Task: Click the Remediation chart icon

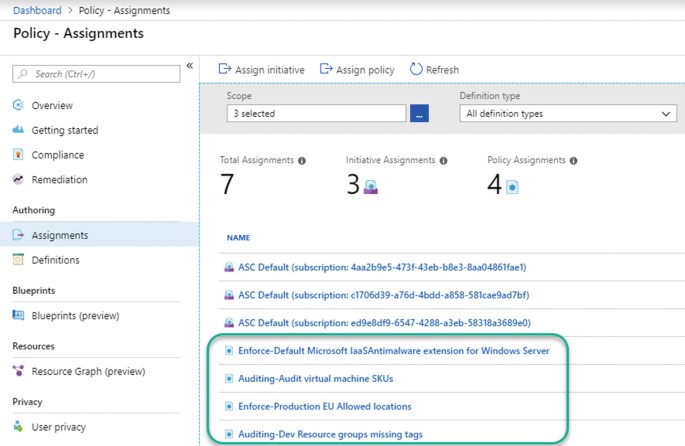Action: (18, 180)
